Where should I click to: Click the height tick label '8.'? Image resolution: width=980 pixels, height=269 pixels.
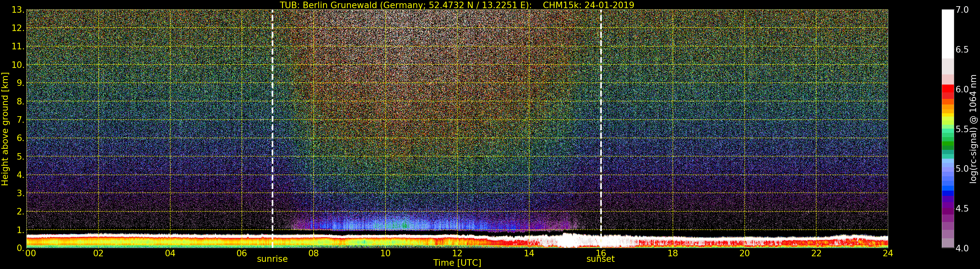point(21,102)
